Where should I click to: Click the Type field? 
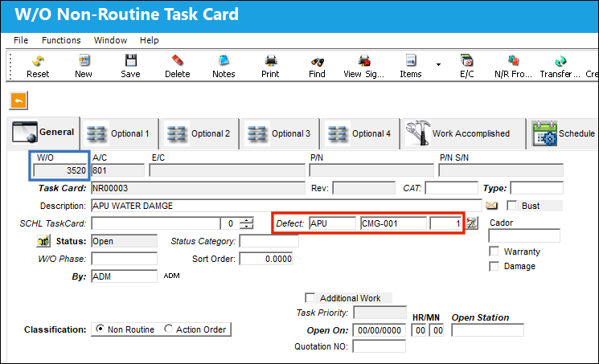[537, 188]
